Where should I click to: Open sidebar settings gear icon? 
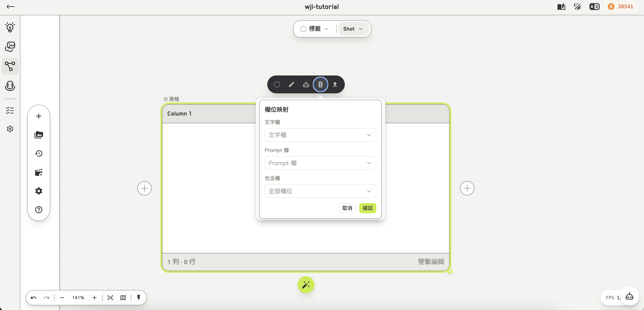10,129
